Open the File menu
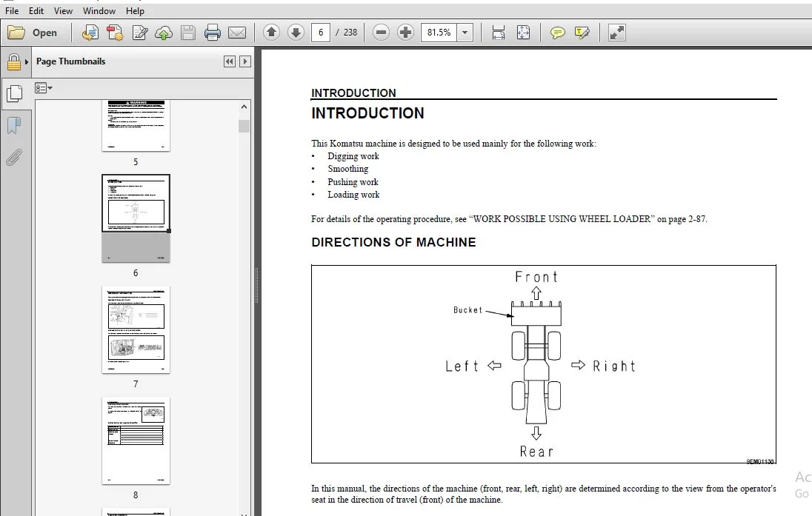This screenshot has width=812, height=516. click(x=11, y=11)
